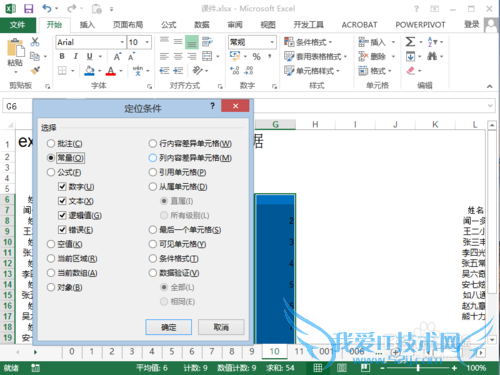The height and width of the screenshot is (375, 500).
Task: Switch to the 插入 ribbon tab
Action: click(x=87, y=25)
